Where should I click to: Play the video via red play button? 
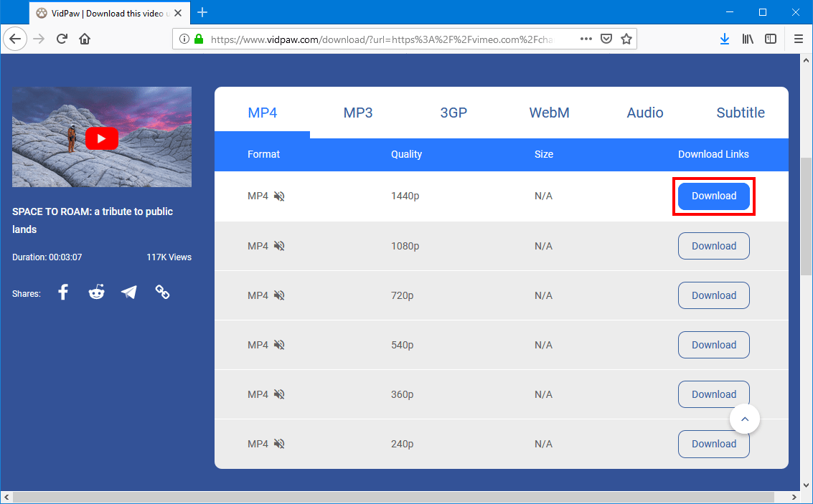point(102,138)
